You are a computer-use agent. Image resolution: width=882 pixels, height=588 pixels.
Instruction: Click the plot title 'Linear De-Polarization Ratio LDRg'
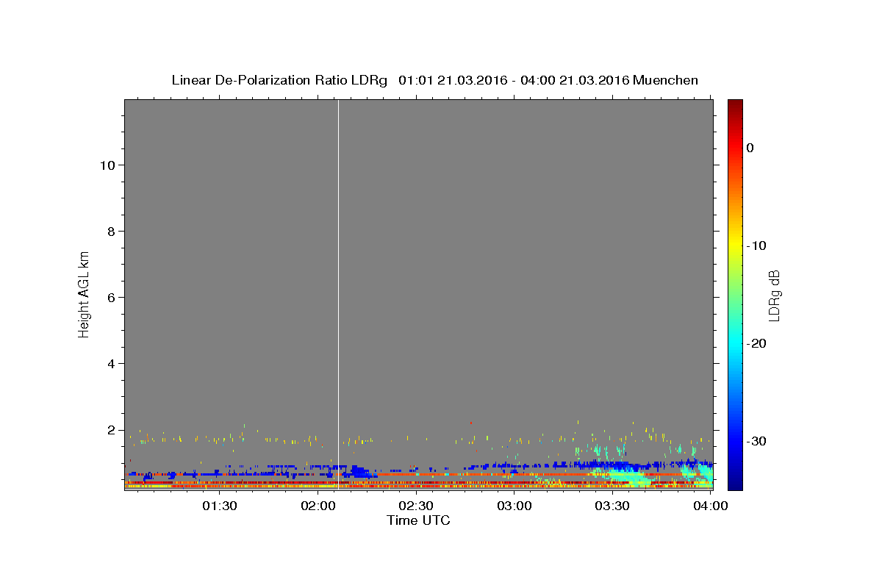pyautogui.click(x=279, y=80)
